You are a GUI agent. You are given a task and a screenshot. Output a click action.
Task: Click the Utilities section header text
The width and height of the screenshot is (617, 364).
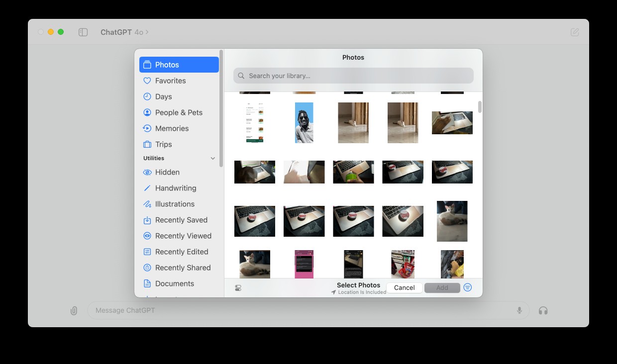click(154, 158)
